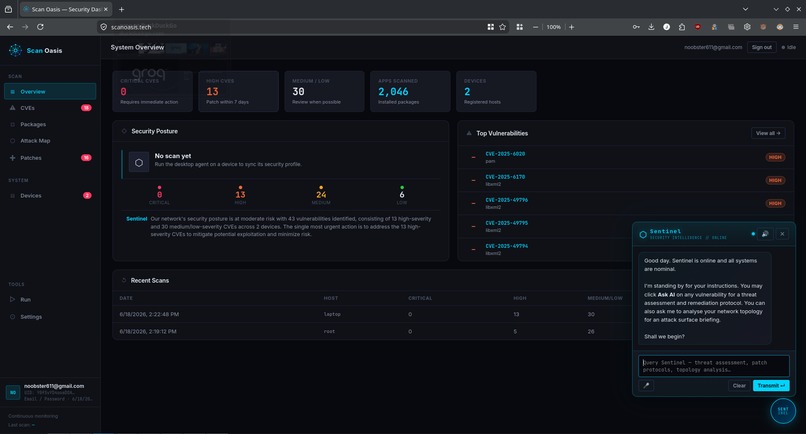Click the microphone button in Sentinel chat
Image resolution: width=806 pixels, height=434 pixels.
[x=646, y=385]
